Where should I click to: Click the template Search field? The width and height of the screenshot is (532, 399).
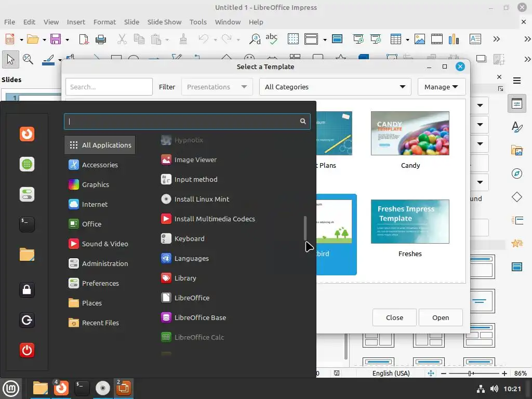point(109,87)
